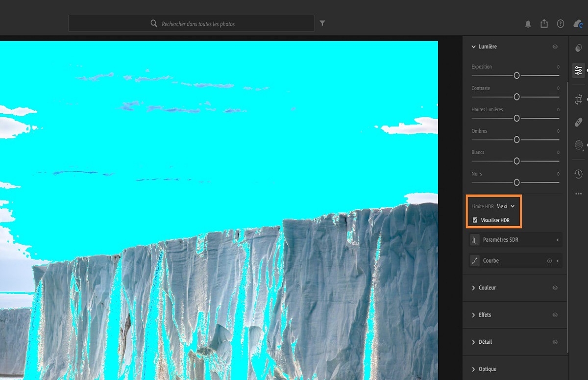Open the Masking tool
Viewport: 588px width, 380px height.
[578, 145]
